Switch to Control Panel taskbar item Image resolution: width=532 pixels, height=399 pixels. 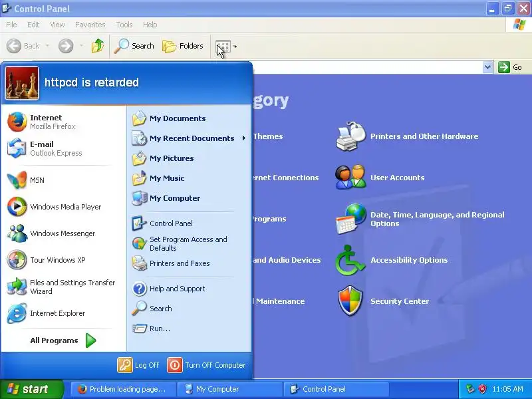click(336, 389)
